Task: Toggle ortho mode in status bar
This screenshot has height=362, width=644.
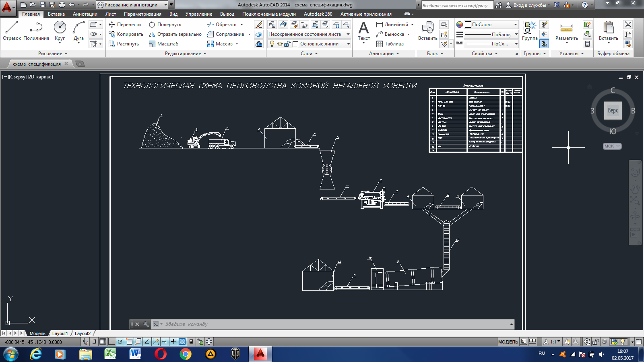Action: tap(111, 341)
